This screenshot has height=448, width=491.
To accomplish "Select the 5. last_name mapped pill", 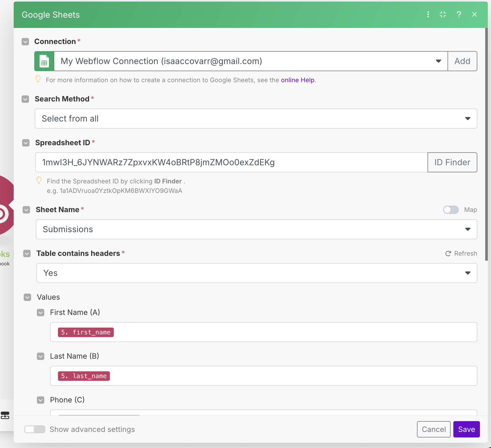I will click(84, 376).
